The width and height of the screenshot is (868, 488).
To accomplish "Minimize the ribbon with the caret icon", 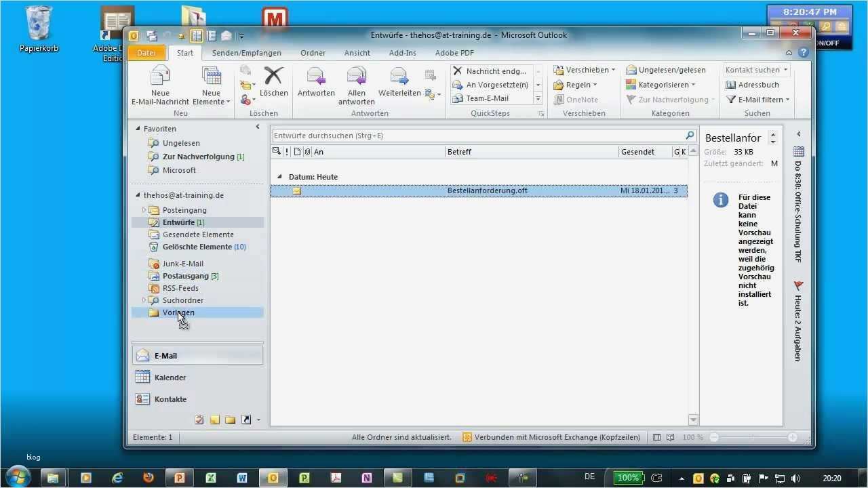I will [789, 53].
